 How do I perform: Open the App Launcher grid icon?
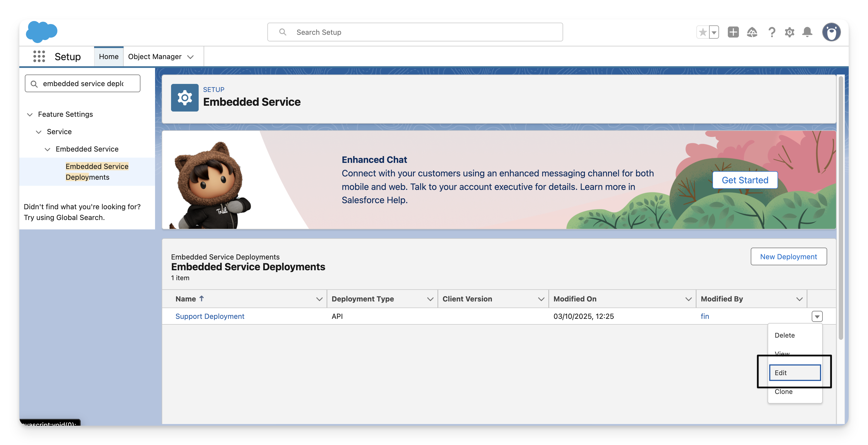(39, 56)
